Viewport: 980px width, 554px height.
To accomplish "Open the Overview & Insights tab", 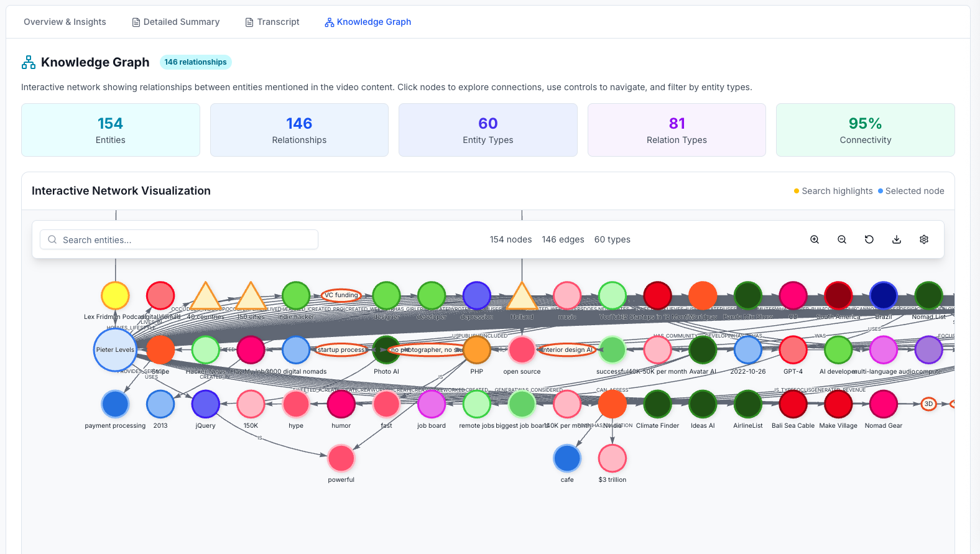I will click(x=65, y=22).
